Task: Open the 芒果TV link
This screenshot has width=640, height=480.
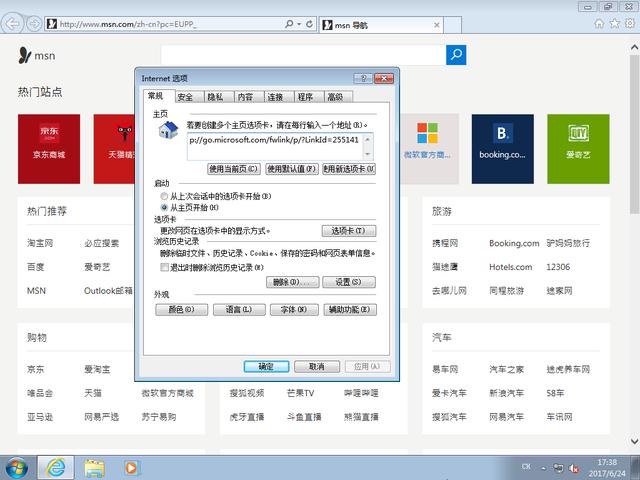Action: click(x=300, y=393)
